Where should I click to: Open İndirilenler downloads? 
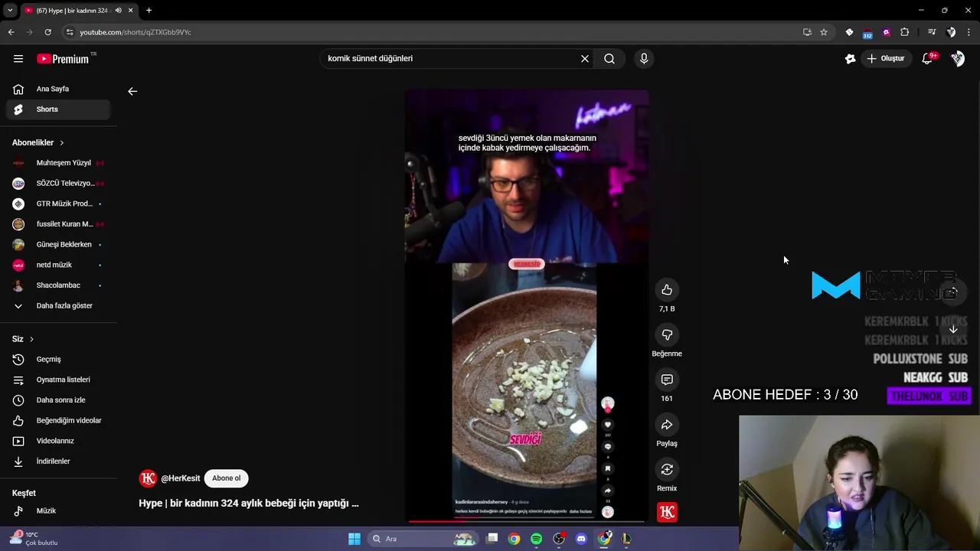[58, 461]
